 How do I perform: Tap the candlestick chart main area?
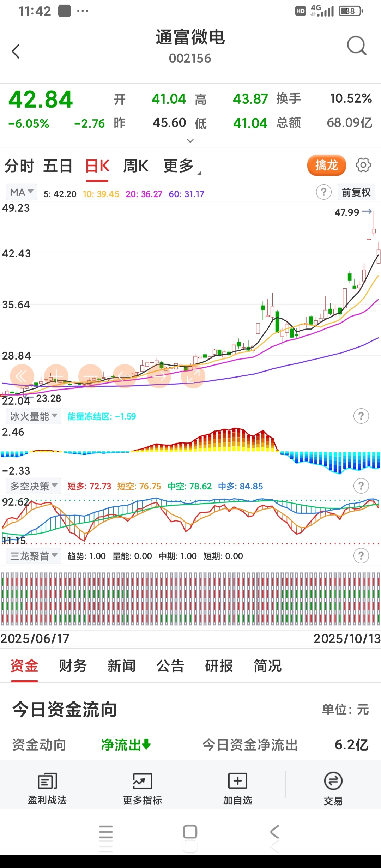tap(190, 303)
